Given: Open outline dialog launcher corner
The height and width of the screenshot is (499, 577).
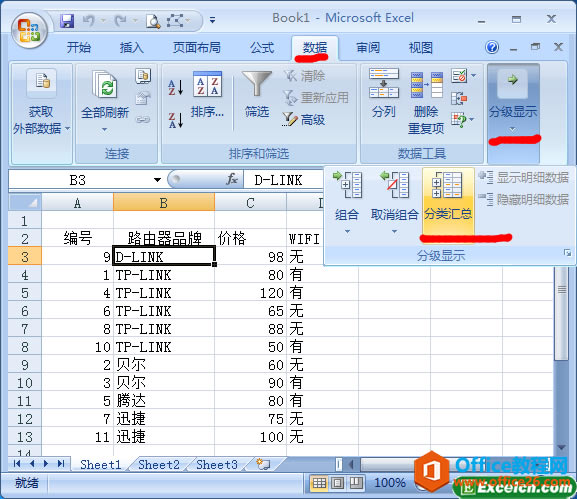Looking at the screenshot, I should tap(567, 253).
